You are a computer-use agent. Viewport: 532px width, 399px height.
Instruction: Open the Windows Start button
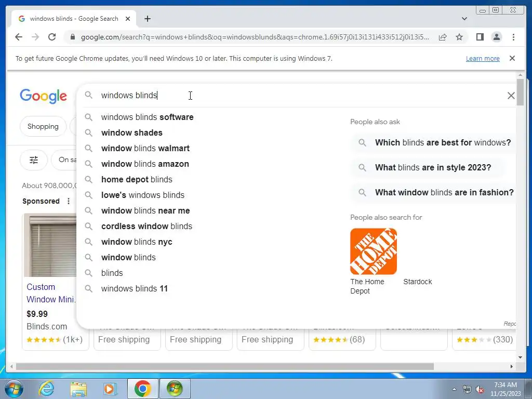(x=13, y=389)
